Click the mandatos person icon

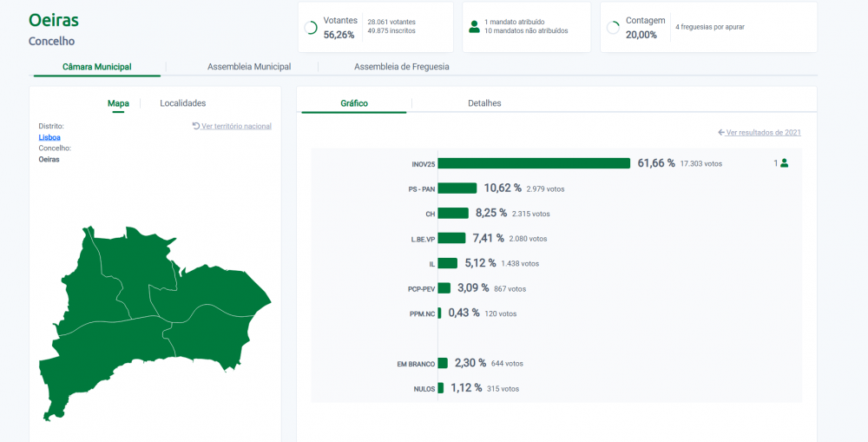click(x=474, y=27)
